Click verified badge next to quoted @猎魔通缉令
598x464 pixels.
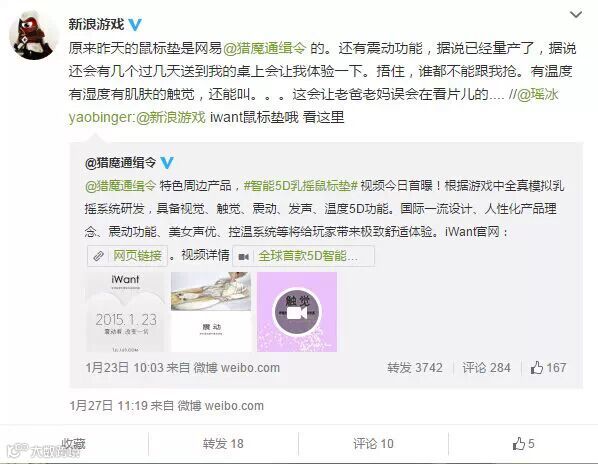coord(167,163)
